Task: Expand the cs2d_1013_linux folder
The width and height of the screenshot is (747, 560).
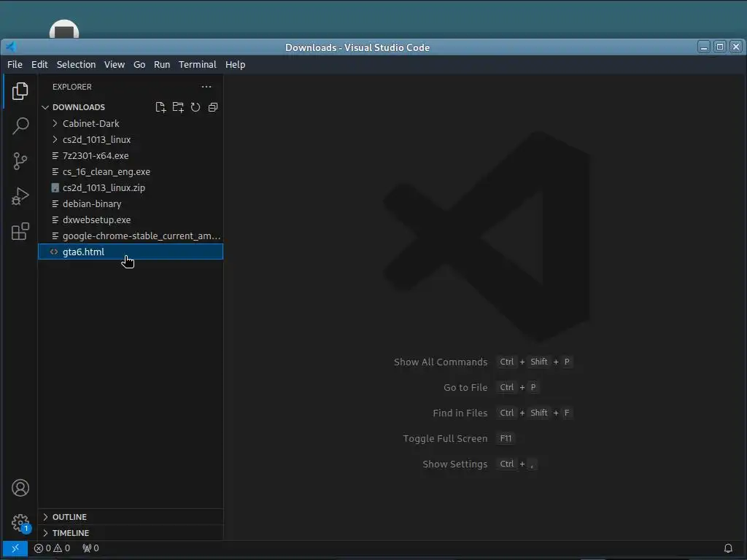Action: (x=131, y=139)
